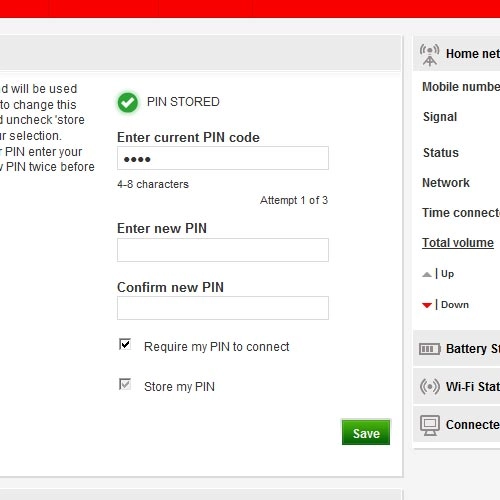Viewport: 500px width, 500px height.
Task: Expand the Wi-Fi Status panel
Action: point(457,387)
